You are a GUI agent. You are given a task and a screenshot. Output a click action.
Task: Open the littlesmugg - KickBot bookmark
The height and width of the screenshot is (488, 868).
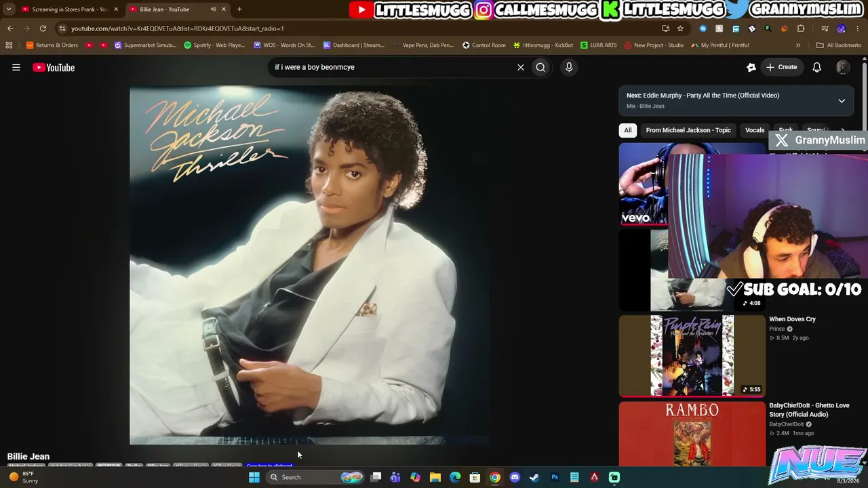click(543, 45)
